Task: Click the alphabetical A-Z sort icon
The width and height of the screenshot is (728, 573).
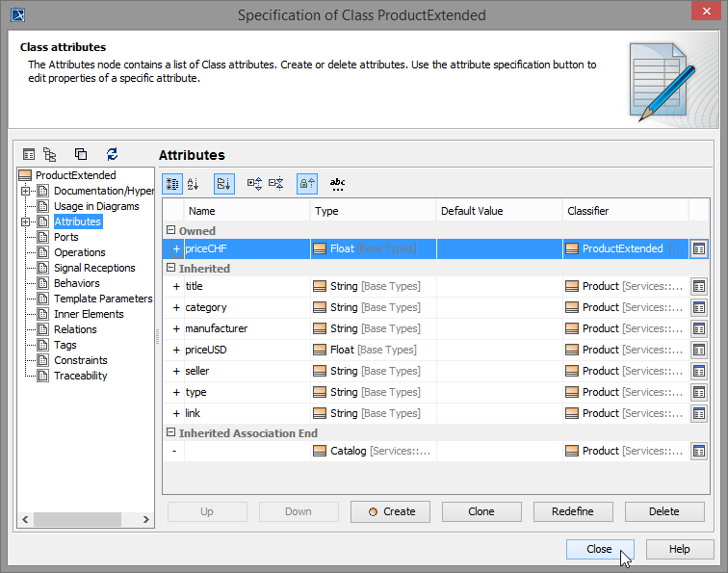Action: tap(193, 183)
